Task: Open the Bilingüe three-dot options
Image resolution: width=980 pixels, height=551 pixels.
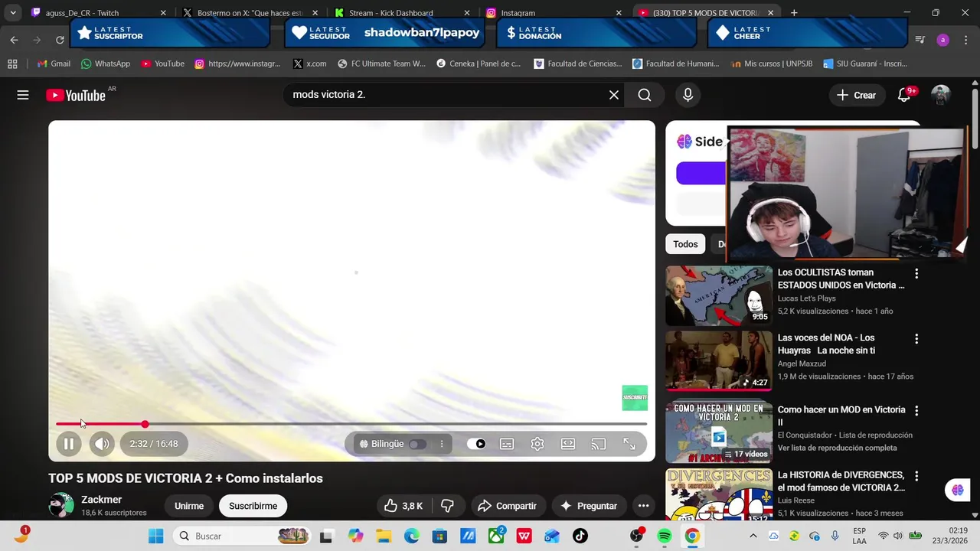Action: 442,444
